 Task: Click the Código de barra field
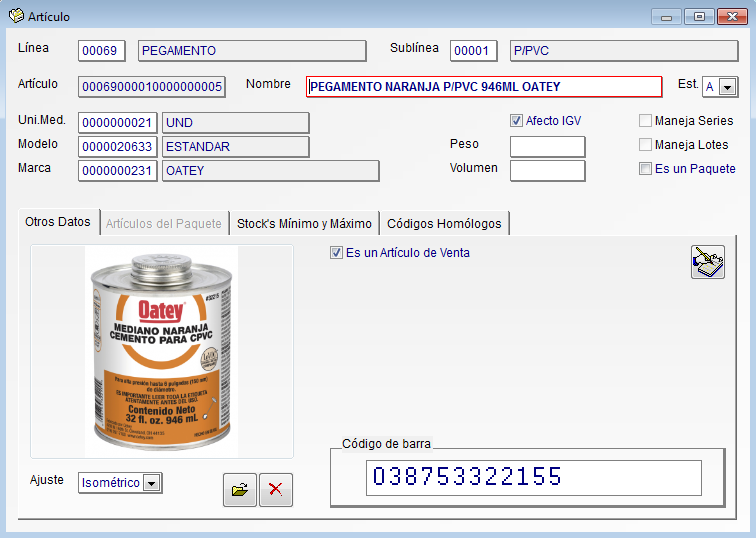click(534, 478)
